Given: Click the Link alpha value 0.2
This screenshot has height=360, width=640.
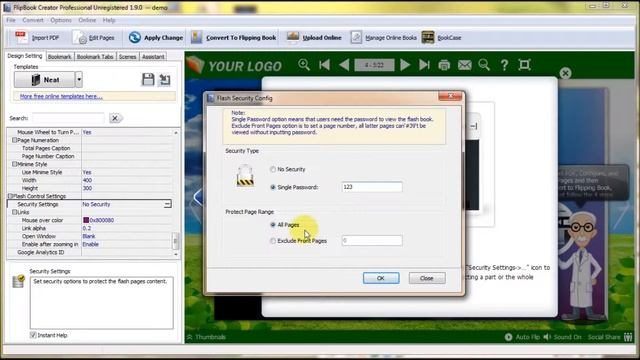Looking at the screenshot, I should tap(87, 228).
